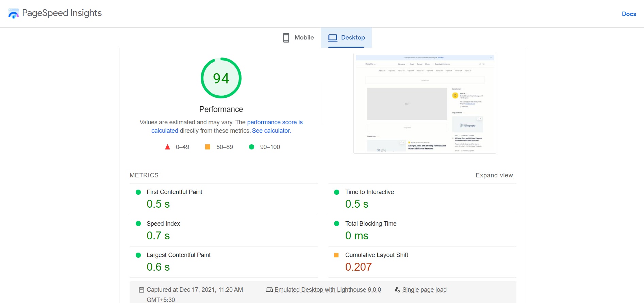
Task: Click the orange square 50–89 legend icon
Action: pos(208,147)
